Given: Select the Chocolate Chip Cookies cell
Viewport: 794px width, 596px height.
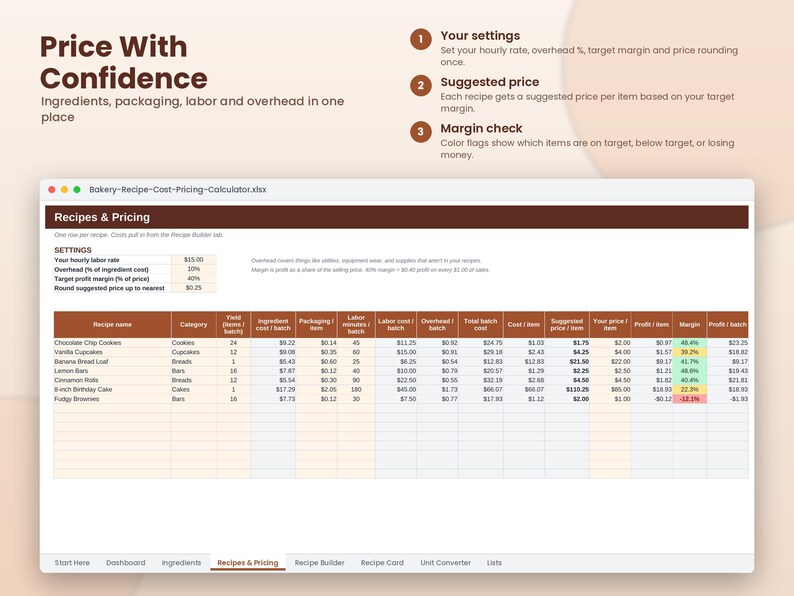Looking at the screenshot, I should [112, 343].
